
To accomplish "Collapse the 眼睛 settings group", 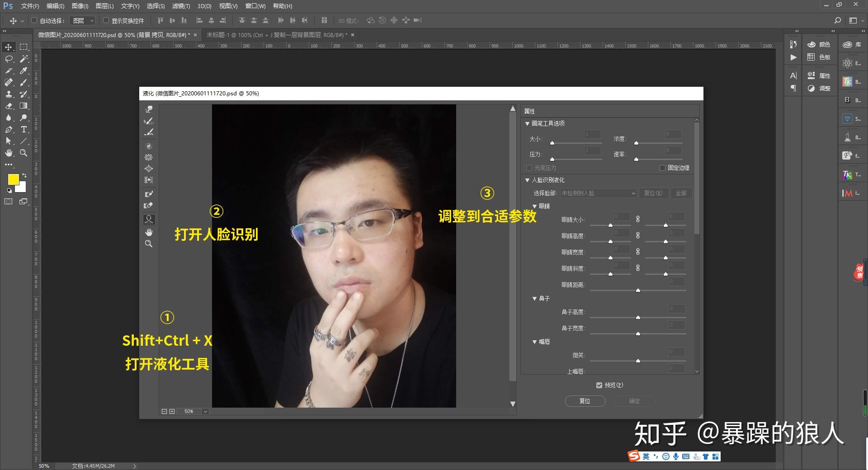I will point(535,206).
